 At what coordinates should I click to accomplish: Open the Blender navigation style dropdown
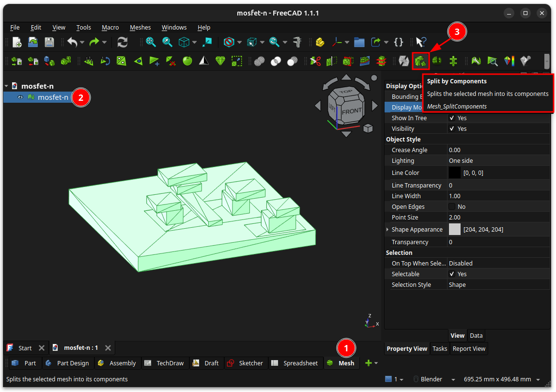(453, 379)
